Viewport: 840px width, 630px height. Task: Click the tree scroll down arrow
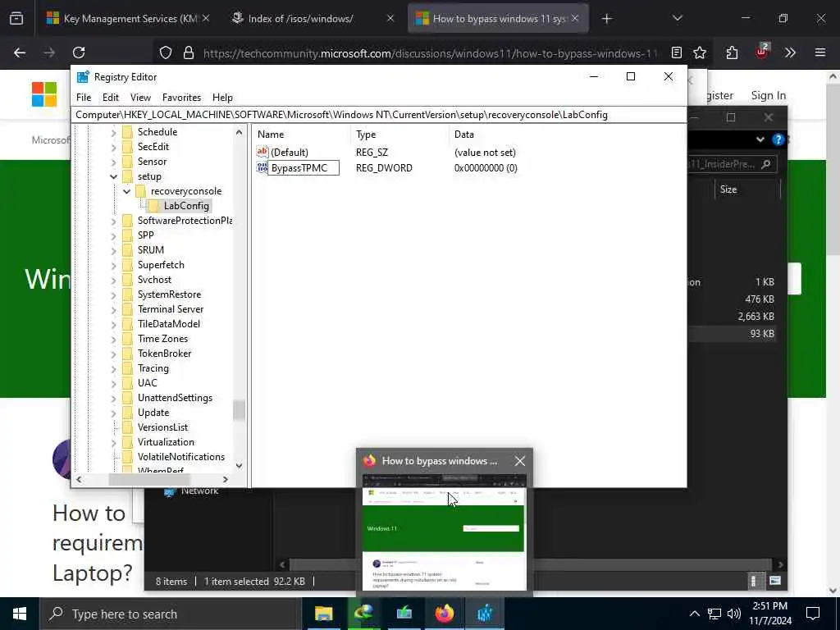tap(239, 466)
